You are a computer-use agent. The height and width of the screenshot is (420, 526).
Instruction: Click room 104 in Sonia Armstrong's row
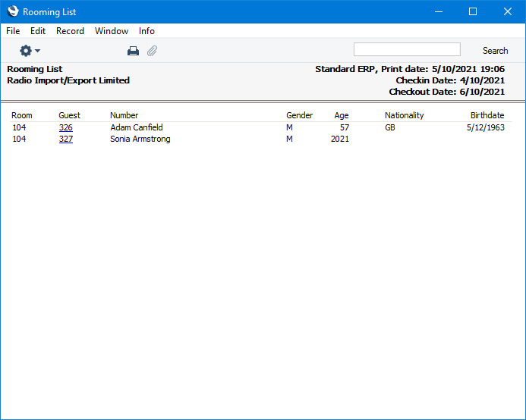coord(19,139)
